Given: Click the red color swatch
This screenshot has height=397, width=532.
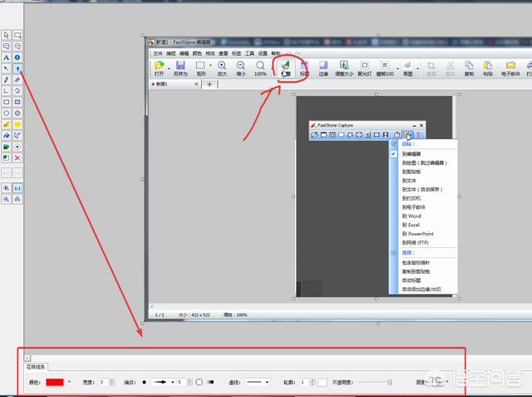Looking at the screenshot, I should tap(55, 382).
